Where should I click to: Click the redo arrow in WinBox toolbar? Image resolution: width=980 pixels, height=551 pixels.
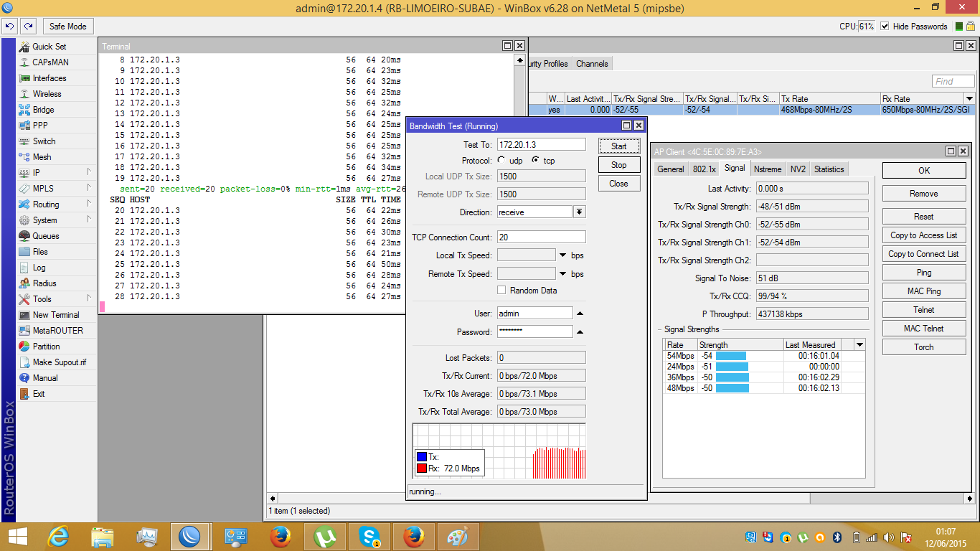click(28, 27)
